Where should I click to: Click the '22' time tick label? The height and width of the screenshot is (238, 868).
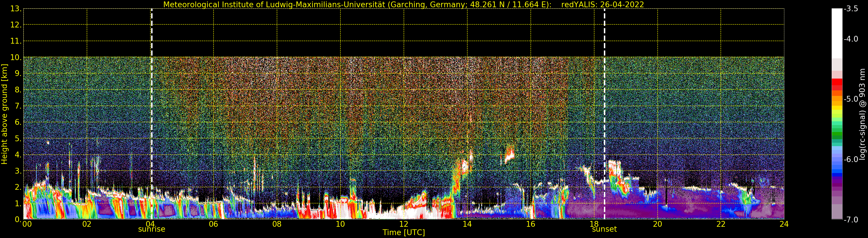click(x=721, y=224)
